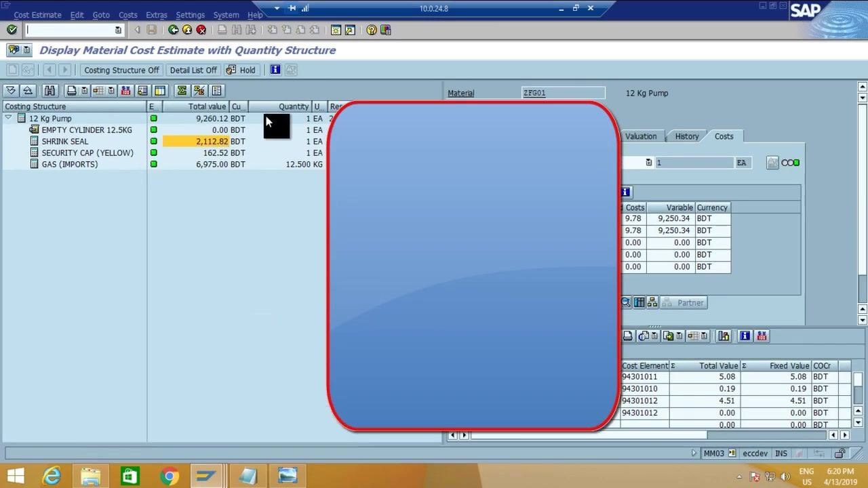Switch to the Valuation tab
This screenshot has width=868, height=488.
(641, 136)
